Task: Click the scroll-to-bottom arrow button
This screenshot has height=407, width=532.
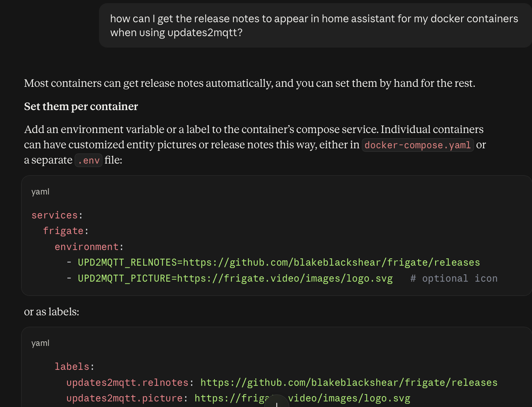Action: coord(276,401)
